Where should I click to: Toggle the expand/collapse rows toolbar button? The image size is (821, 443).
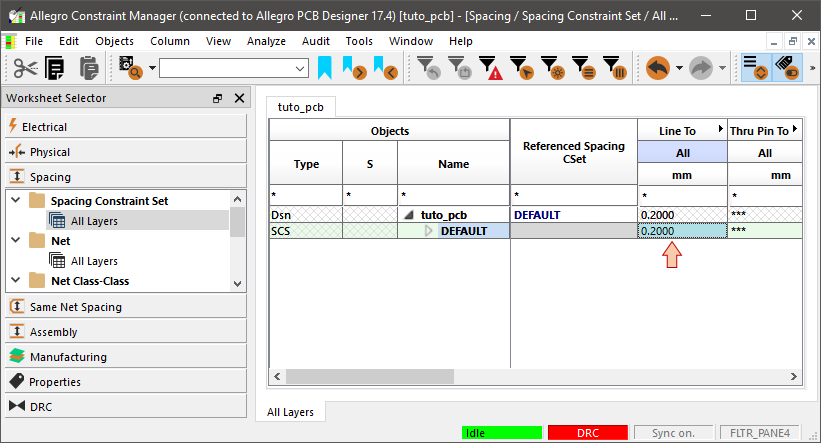(756, 68)
